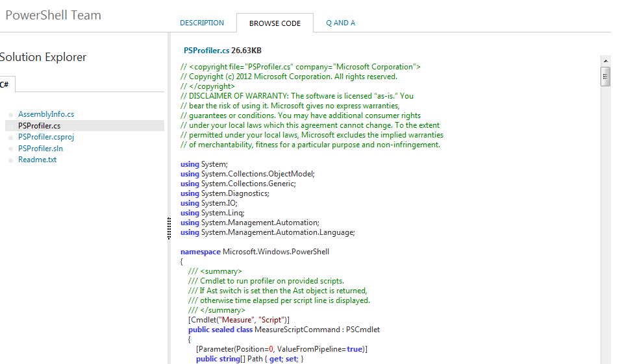The height and width of the screenshot is (364, 620).
Task: Switch to the Q AND A tab
Action: (x=340, y=23)
